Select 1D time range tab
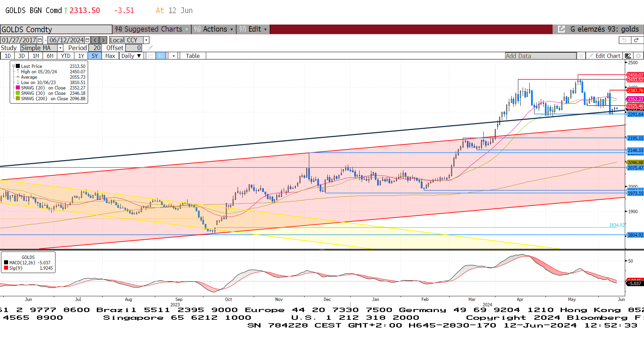The width and height of the screenshot is (644, 344). click(8, 56)
